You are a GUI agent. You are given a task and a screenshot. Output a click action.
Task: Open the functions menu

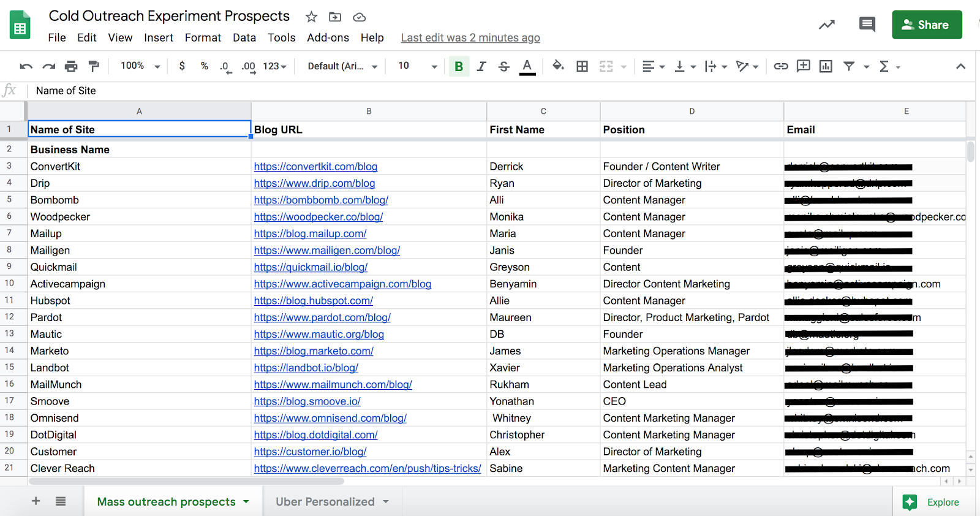(889, 66)
